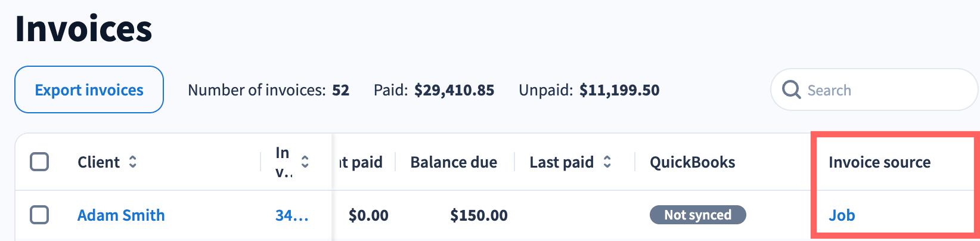Open the invoice number link starting with 34
This screenshot has width=980, height=241.
pos(291,215)
